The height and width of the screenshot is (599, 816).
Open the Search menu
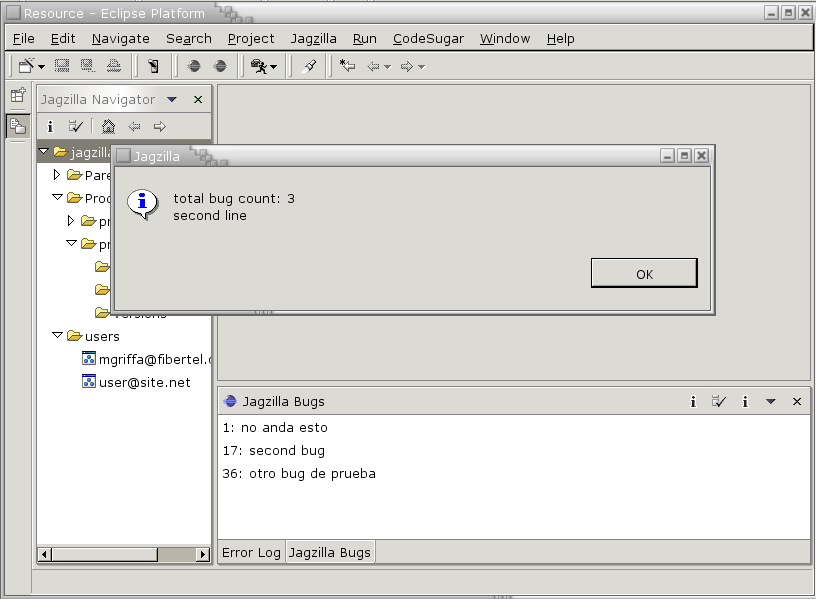[x=189, y=39]
